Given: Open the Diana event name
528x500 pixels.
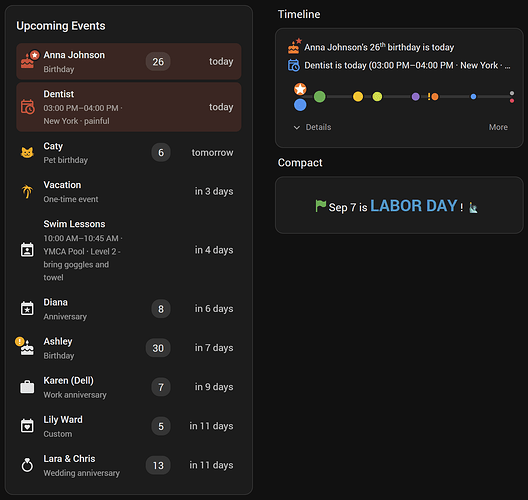Looking at the screenshot, I should tap(56, 302).
